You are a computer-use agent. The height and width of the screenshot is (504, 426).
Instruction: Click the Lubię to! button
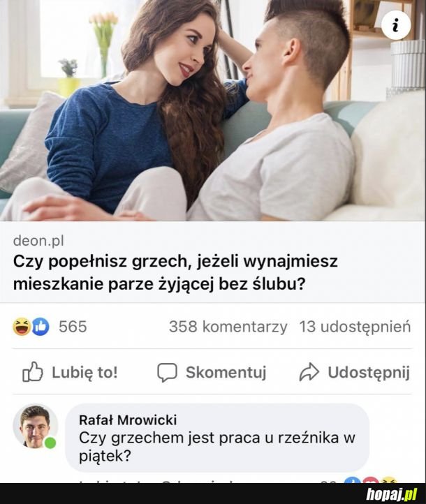tap(70, 372)
